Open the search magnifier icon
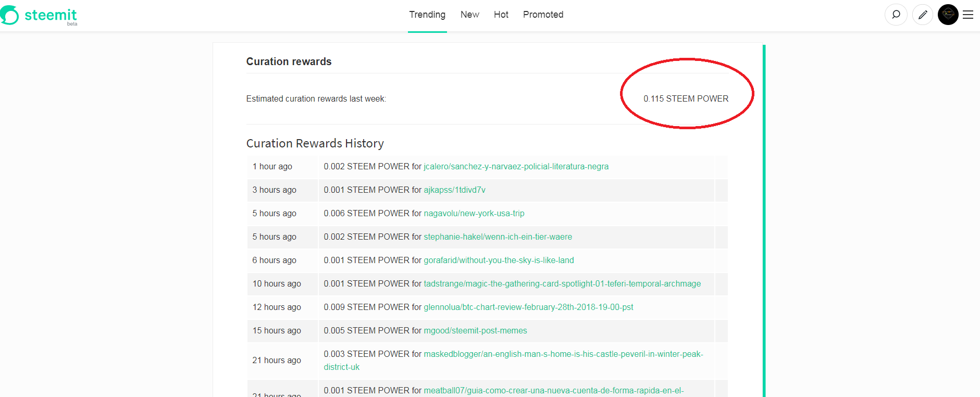This screenshot has height=397, width=980. (x=896, y=15)
